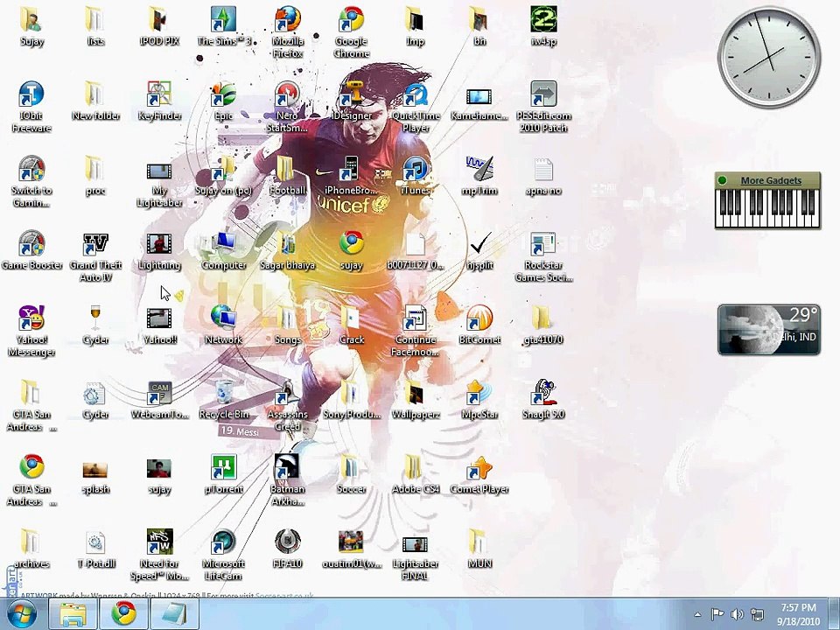Click the analog clock gadget
Screen dimensions: 840x630
pyautogui.click(x=769, y=57)
